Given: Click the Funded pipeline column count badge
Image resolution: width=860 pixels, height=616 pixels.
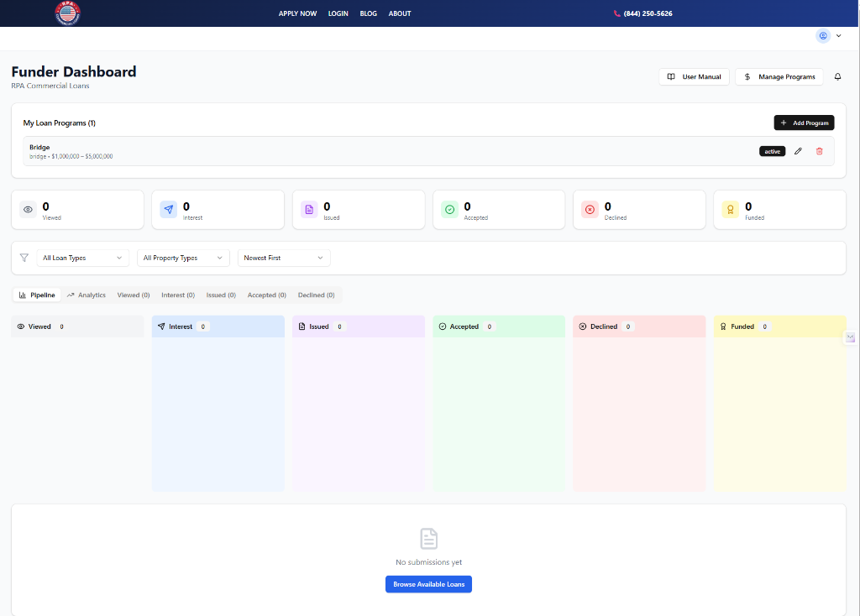Looking at the screenshot, I should click(x=764, y=326).
